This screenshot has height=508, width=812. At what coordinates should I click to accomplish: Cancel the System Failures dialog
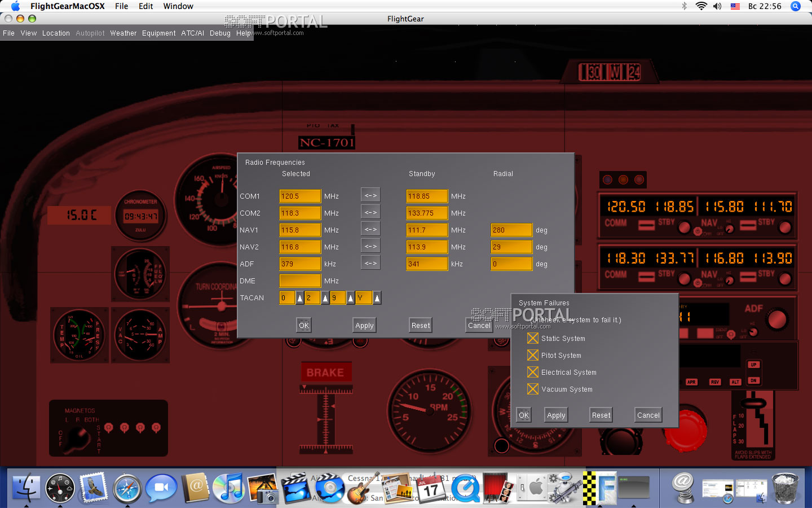pos(648,415)
